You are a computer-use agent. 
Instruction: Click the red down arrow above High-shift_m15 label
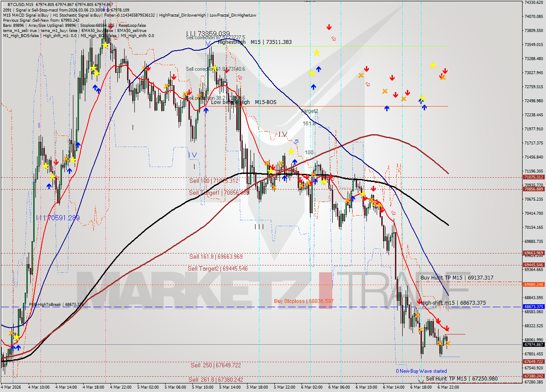(419, 301)
